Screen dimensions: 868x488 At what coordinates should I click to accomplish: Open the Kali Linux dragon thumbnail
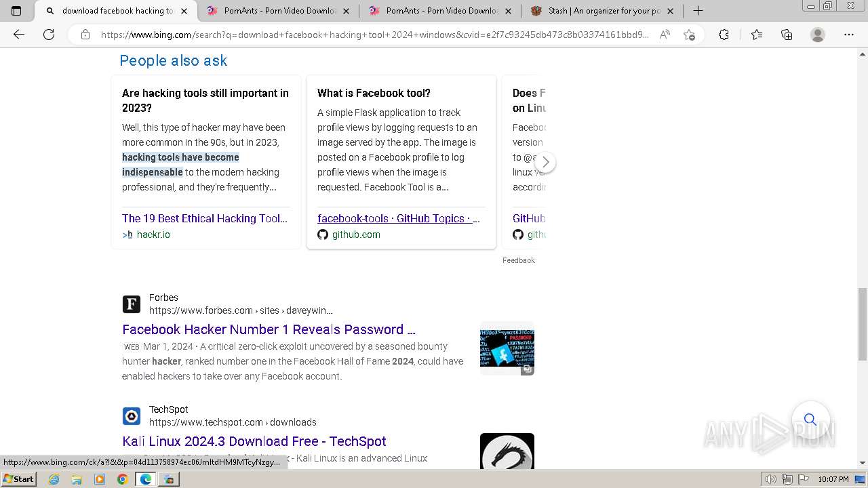(507, 451)
